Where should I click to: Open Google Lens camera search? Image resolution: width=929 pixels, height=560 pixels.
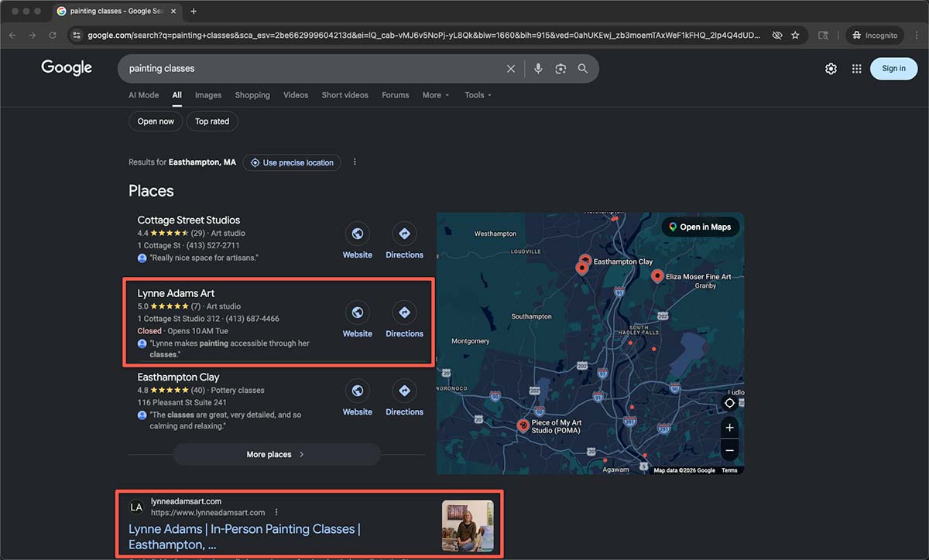560,68
